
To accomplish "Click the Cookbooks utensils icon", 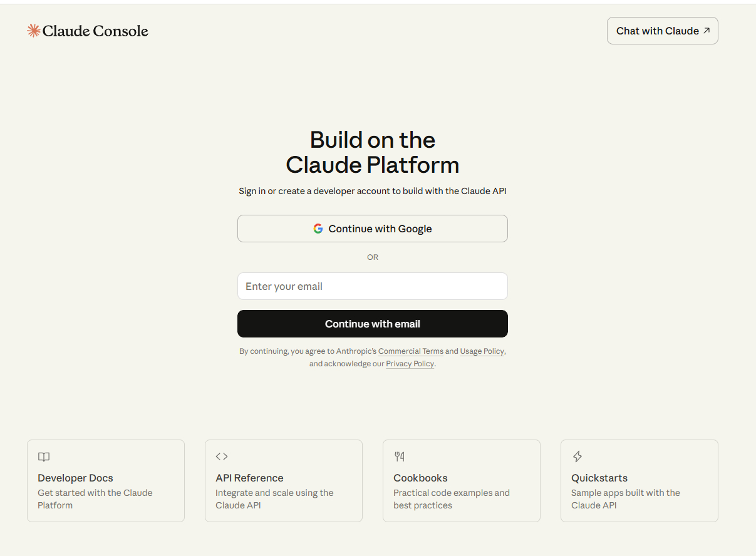I will point(399,456).
